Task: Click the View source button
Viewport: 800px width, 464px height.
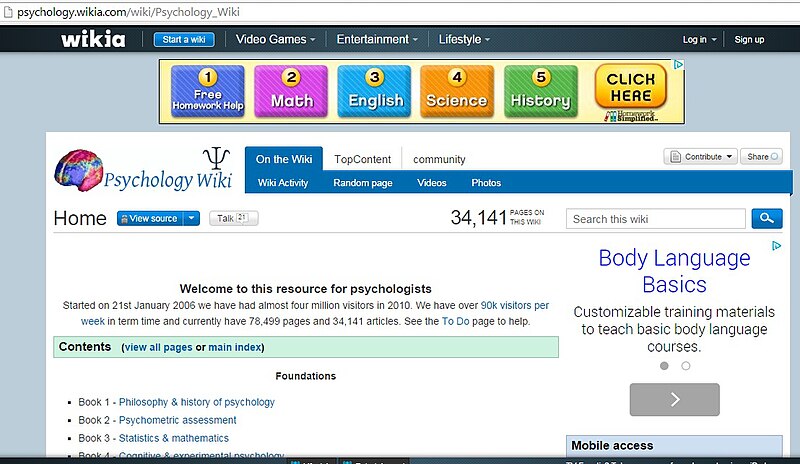Action: [151, 218]
